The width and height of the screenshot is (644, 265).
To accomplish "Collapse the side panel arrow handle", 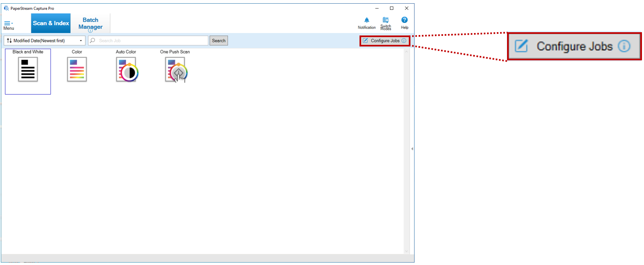I will coord(412,149).
